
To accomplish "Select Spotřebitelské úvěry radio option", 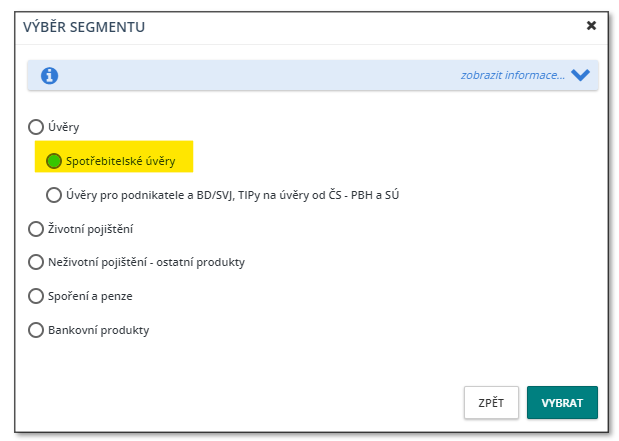I will click(54, 161).
